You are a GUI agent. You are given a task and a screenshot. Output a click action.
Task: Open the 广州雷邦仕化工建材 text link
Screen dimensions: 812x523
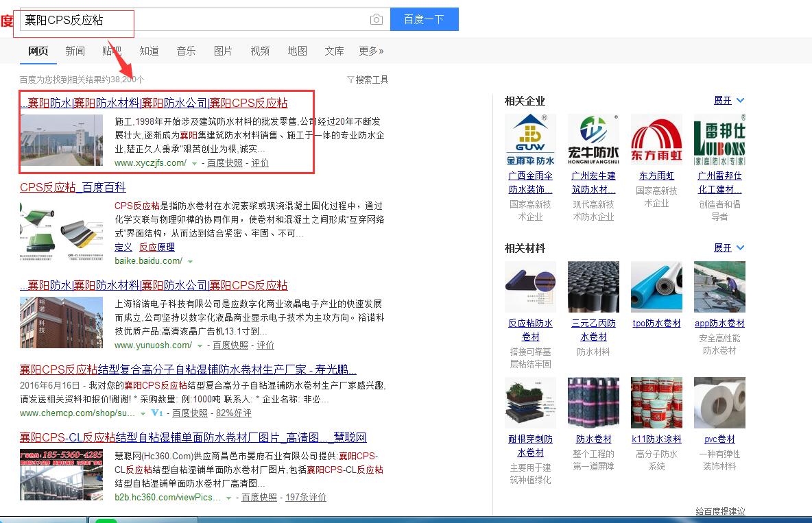720,183
